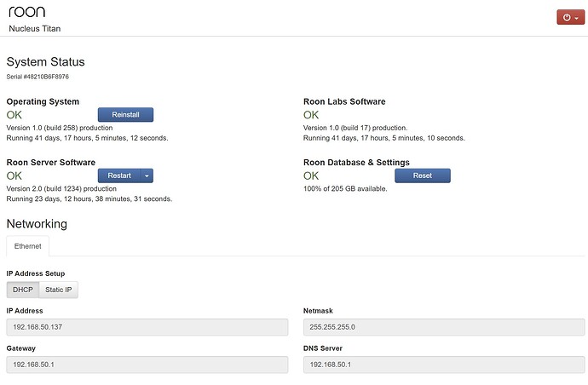
Task: Click Version 1.0 (build 258) production text
Action: tap(60, 128)
